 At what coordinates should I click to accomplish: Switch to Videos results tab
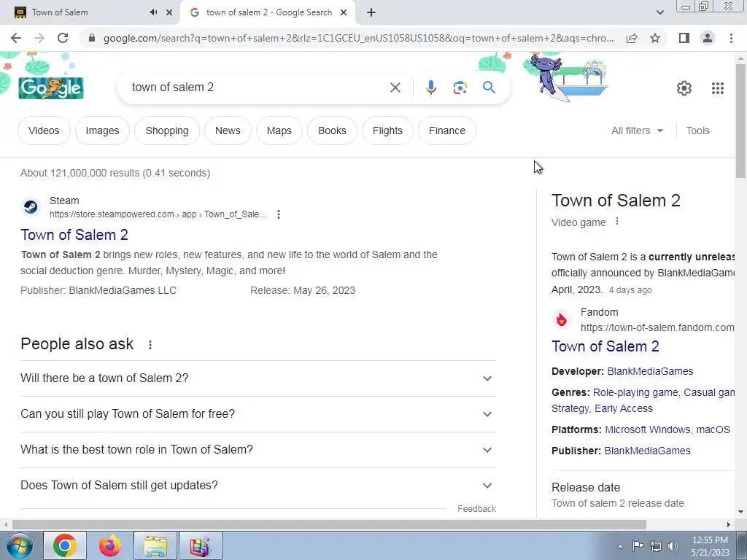pos(44,131)
